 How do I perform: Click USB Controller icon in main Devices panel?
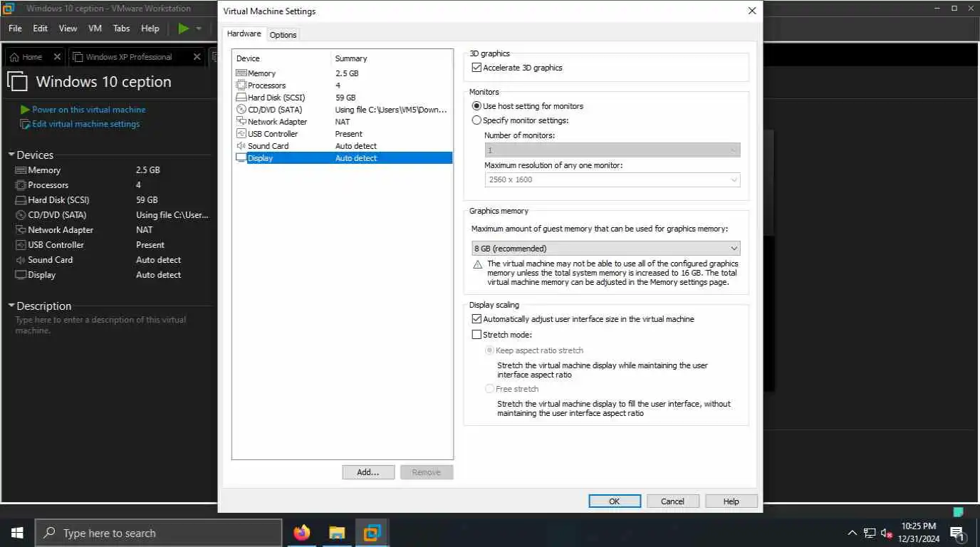21,245
